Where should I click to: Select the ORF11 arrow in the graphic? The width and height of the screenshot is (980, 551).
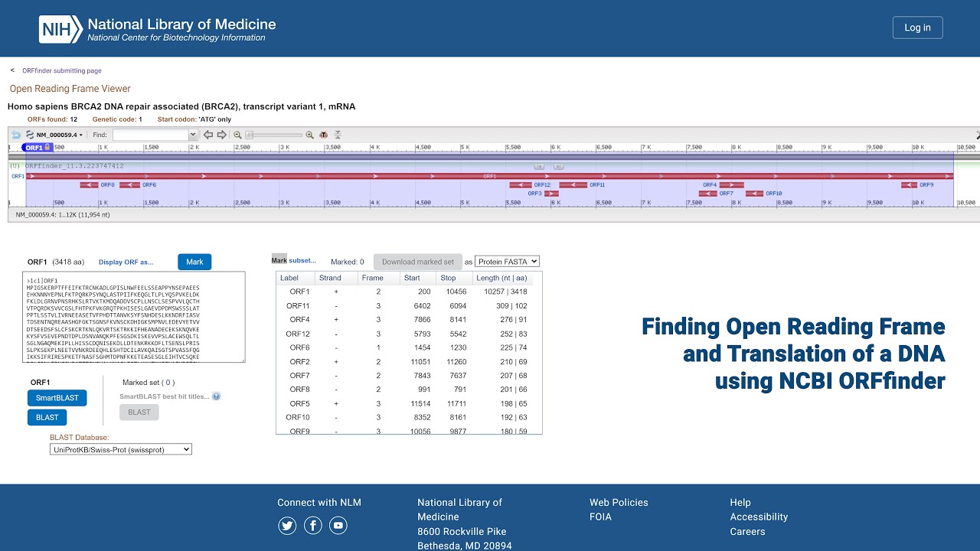573,184
